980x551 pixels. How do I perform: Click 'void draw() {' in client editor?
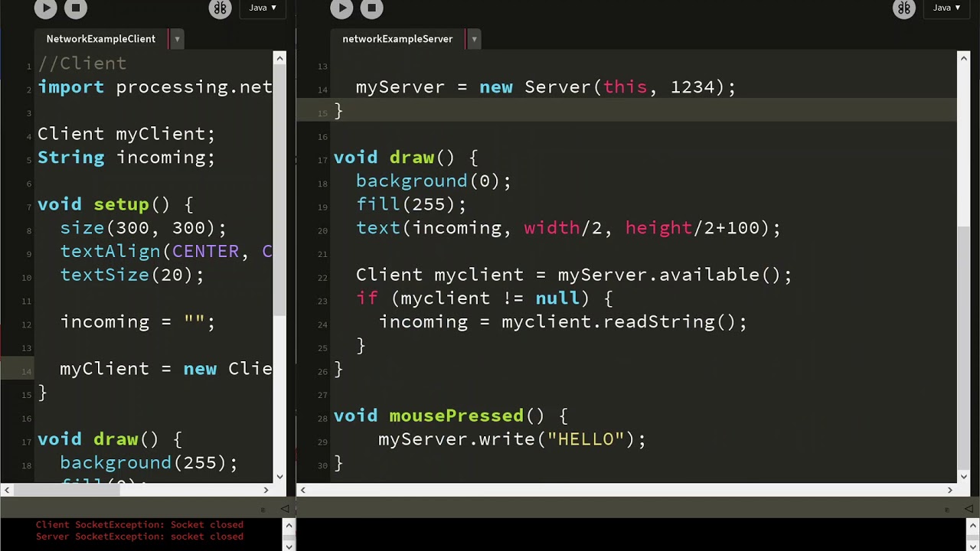109,439
